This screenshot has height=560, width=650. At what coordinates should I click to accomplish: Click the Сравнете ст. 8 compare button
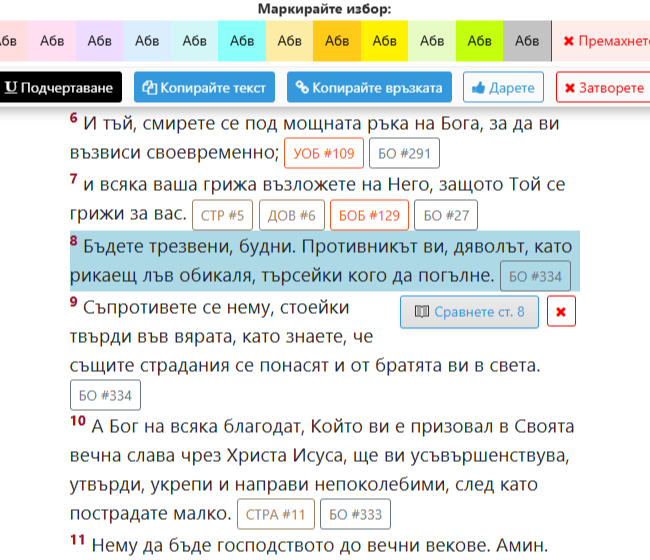tap(469, 312)
